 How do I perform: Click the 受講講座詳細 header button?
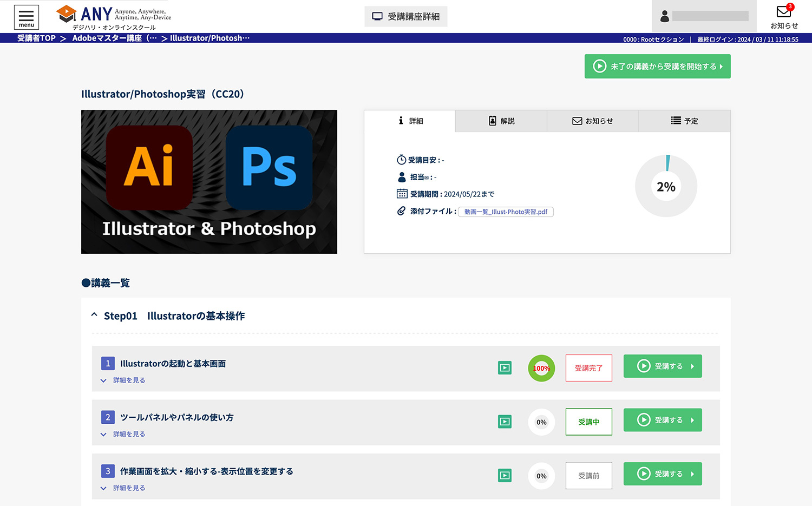(406, 17)
